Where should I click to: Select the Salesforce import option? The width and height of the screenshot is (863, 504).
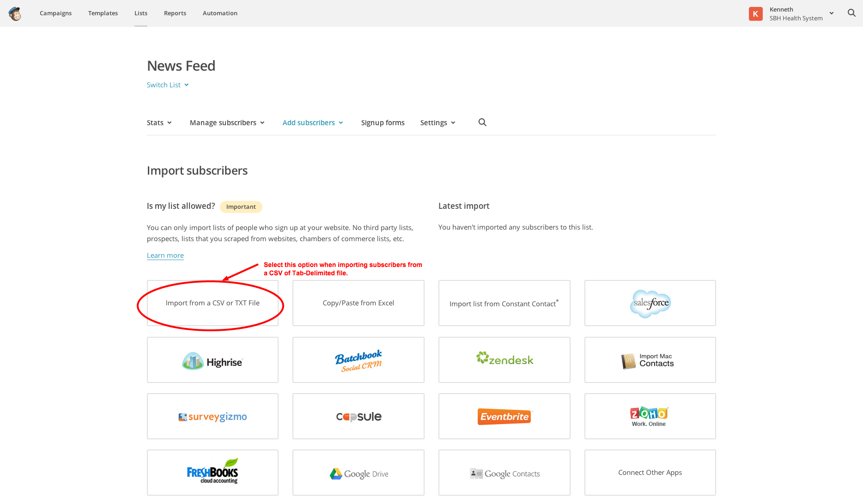pos(650,303)
